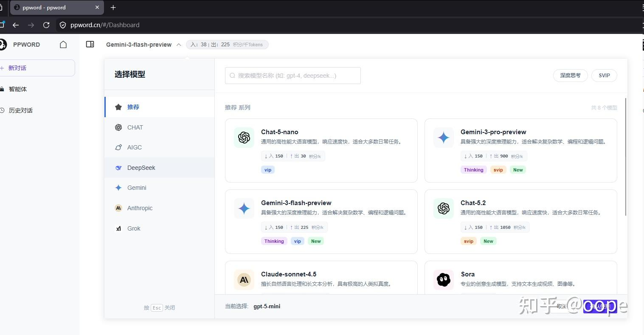Click the token price pill 入: 38 | 出: 225
This screenshot has width=644, height=335.
[x=227, y=45]
